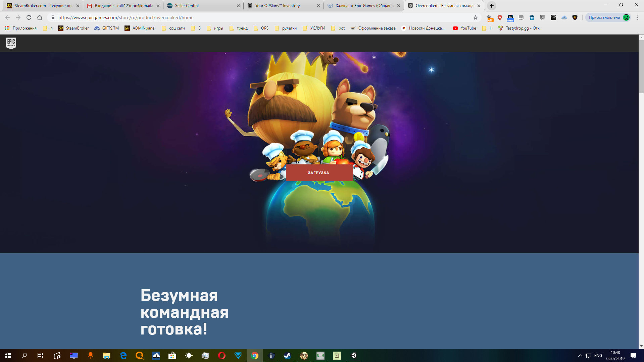The height and width of the screenshot is (362, 644).
Task: Show hidden system tray icons
Action: coord(580,355)
